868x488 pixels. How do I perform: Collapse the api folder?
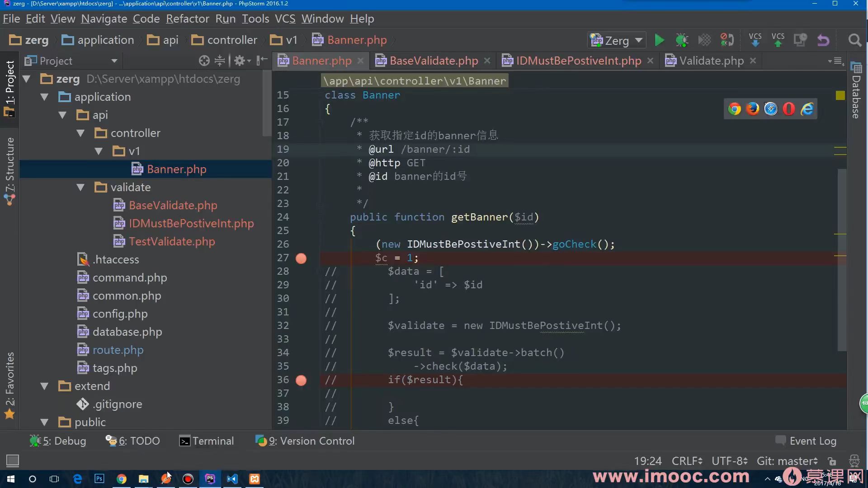coord(62,115)
